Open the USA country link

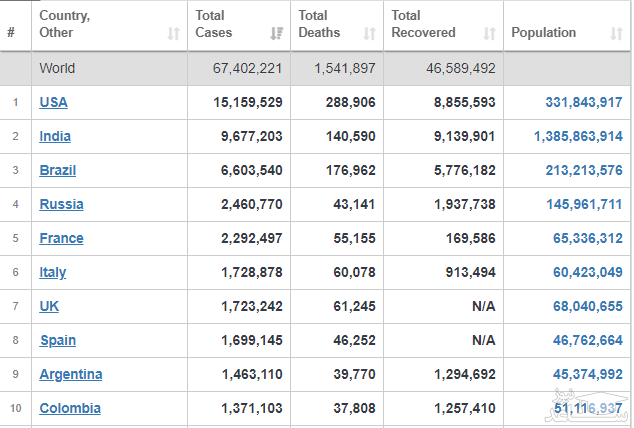53,102
